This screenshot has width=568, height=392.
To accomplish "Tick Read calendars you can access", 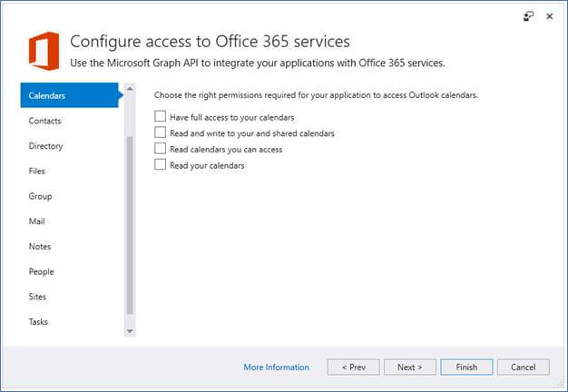I will (x=160, y=149).
